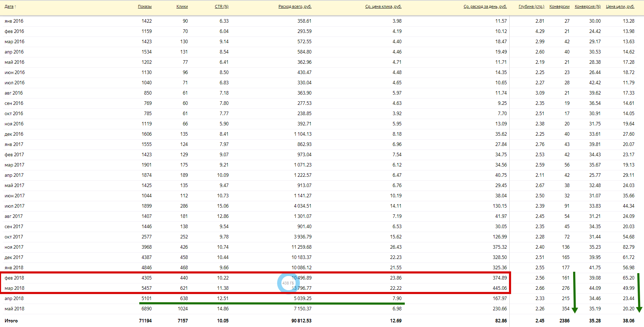644x327 pixels.
Task: Sort by Конверсия (%) column header
Action: point(588,6)
